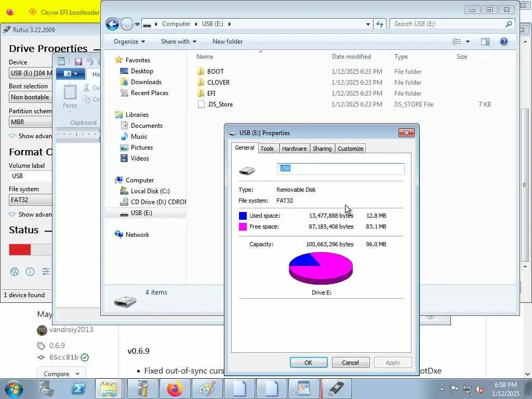Screen dimensions: 532x399
Task: Switch to the Sharing tab in Properties
Action: (x=322, y=149)
